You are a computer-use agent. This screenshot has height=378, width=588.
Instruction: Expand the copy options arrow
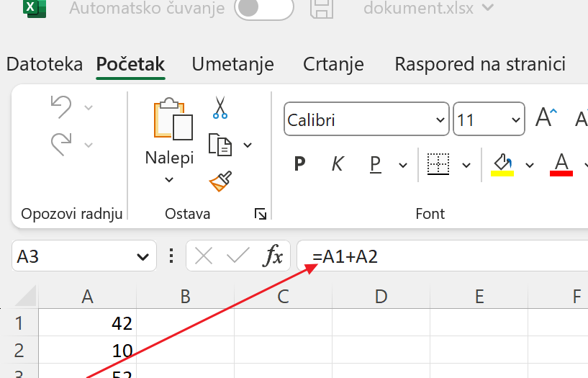(248, 145)
